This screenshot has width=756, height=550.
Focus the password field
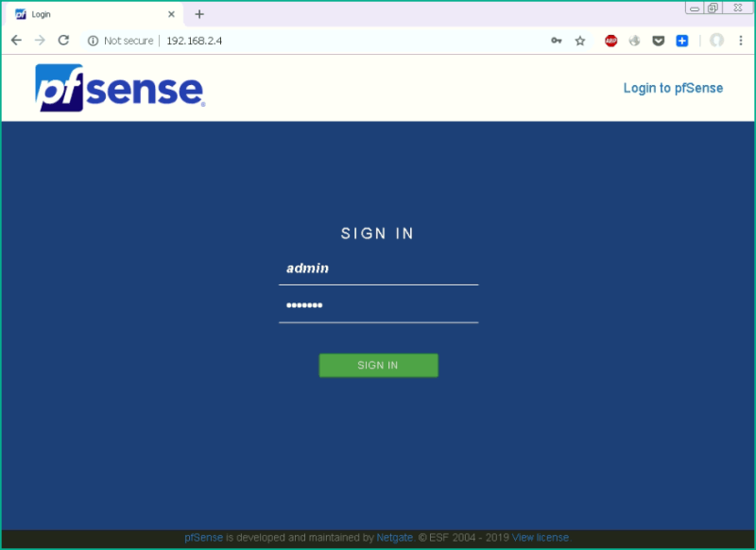pyautogui.click(x=379, y=306)
